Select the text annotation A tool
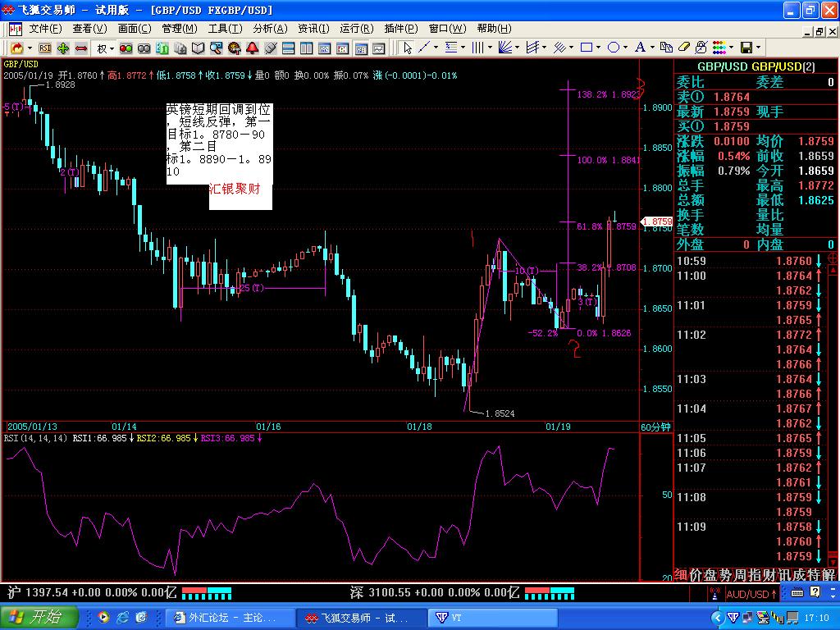 [640, 48]
